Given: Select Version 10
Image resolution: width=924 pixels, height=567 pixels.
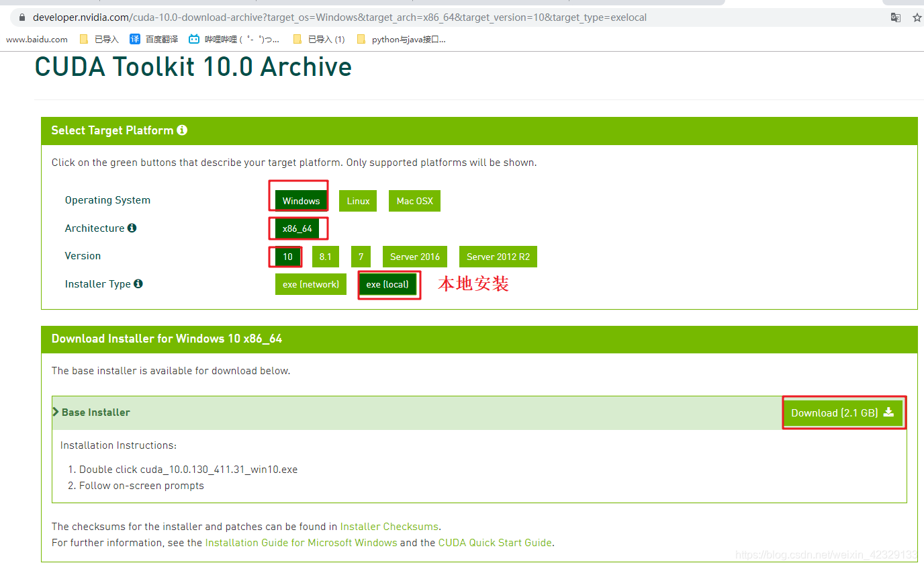Looking at the screenshot, I should coord(287,257).
